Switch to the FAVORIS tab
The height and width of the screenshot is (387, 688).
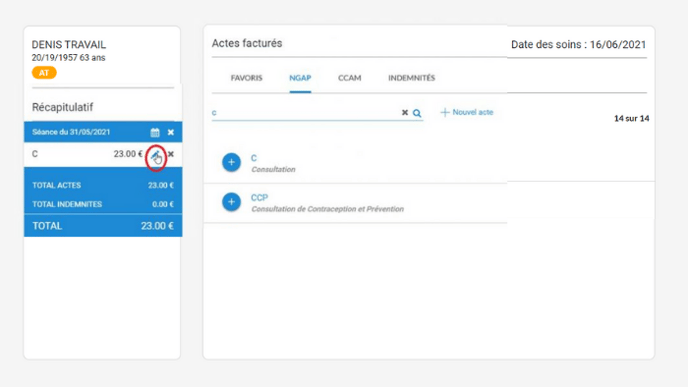tap(247, 78)
